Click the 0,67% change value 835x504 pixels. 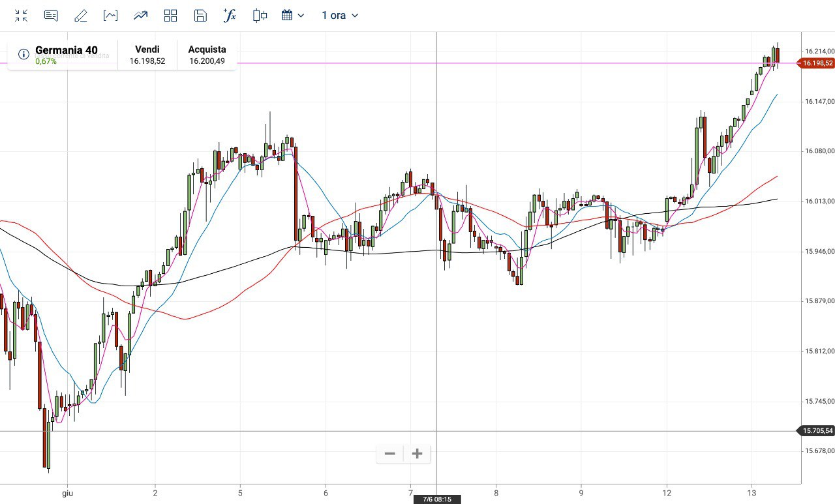tap(46, 61)
